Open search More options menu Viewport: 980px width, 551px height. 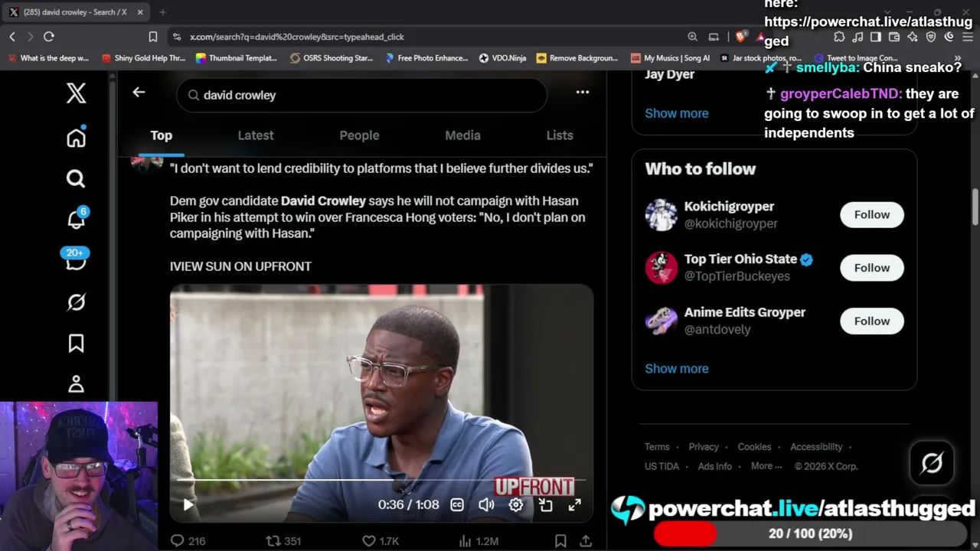pos(583,92)
